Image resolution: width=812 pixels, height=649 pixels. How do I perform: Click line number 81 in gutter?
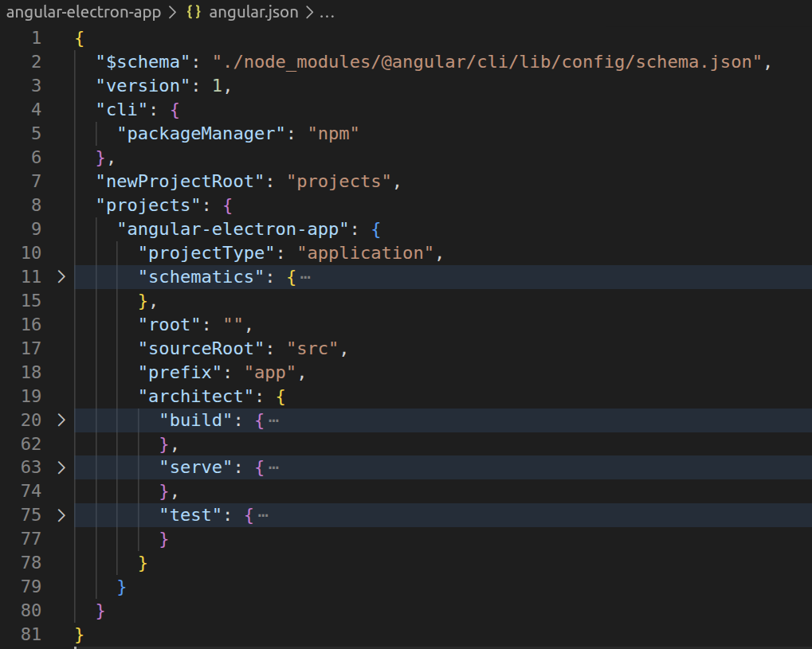point(31,634)
